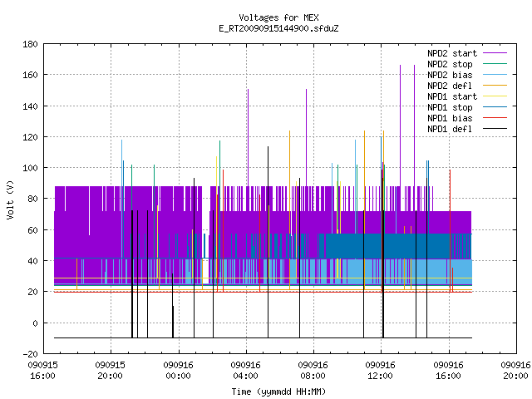The image size is (532, 399).
Task: Click the 'NPD2 start' legend label
Action: tap(452, 53)
